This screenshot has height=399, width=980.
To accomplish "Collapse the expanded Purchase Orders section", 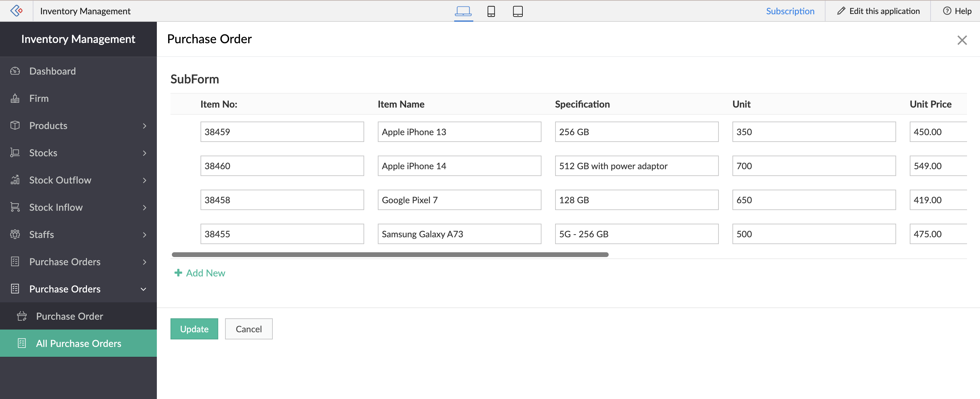I will [x=144, y=289].
